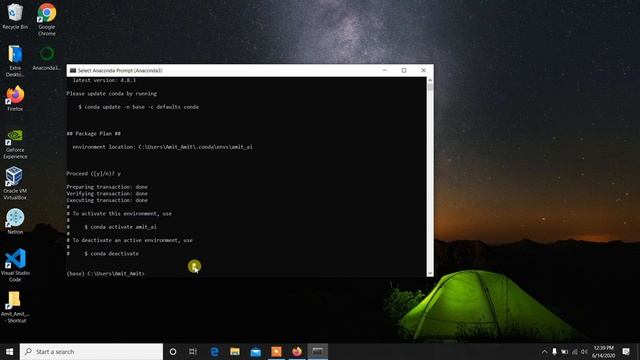Maximize the Anaconda Prompt window
The height and width of the screenshot is (360, 640).
click(x=404, y=70)
